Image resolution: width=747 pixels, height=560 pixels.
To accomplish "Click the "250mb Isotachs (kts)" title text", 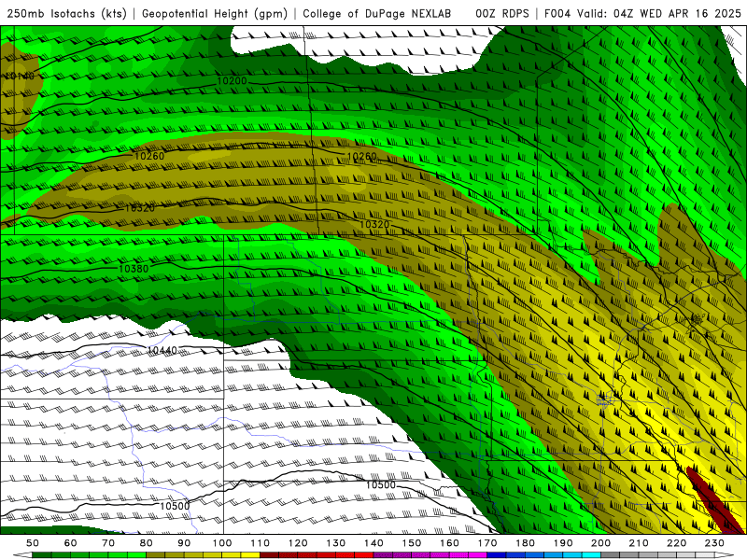I will click(67, 13).
